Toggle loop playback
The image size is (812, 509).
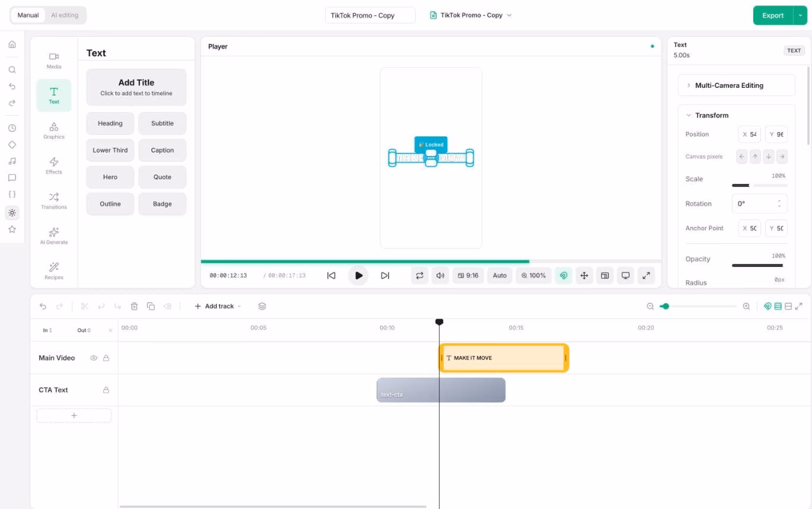click(420, 275)
